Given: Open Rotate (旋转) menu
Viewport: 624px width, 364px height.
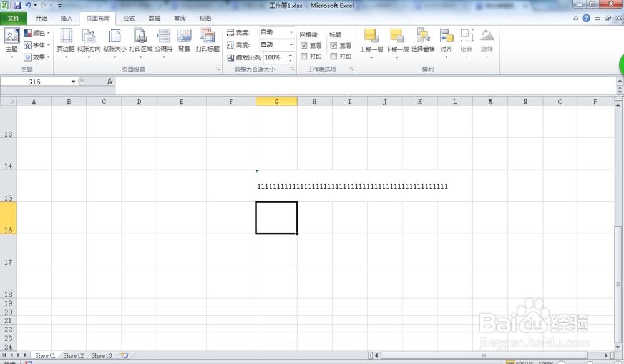Looking at the screenshot, I should (x=487, y=43).
